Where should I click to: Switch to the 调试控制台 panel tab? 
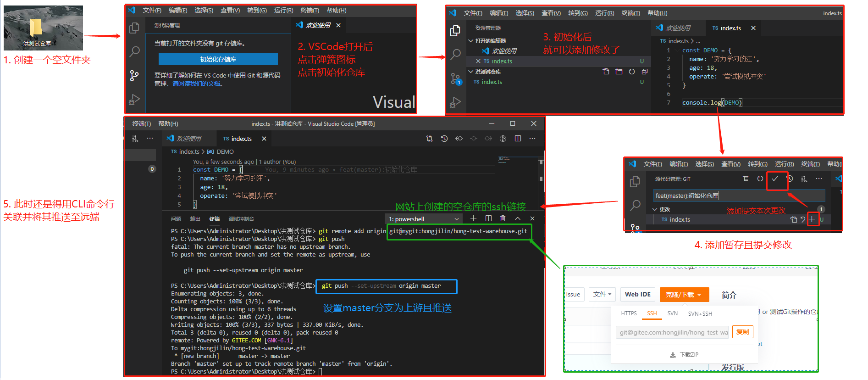click(241, 219)
